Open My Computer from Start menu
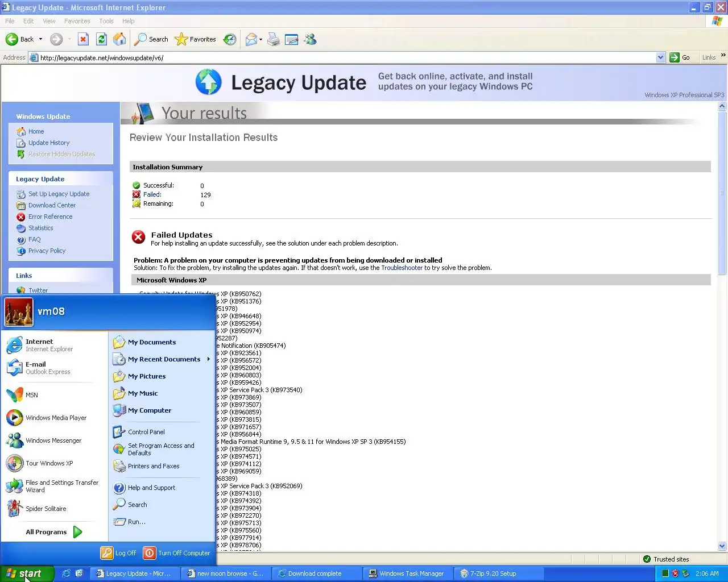 pyautogui.click(x=162, y=410)
